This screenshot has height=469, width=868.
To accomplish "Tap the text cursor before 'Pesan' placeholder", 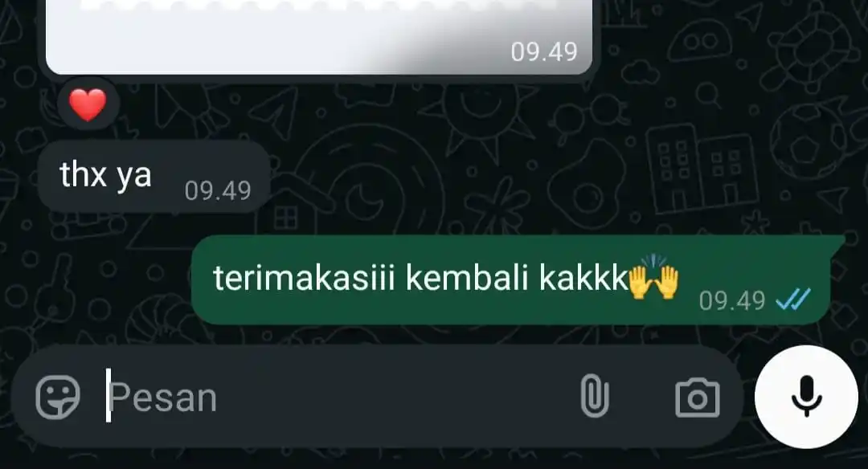I will 108,395.
